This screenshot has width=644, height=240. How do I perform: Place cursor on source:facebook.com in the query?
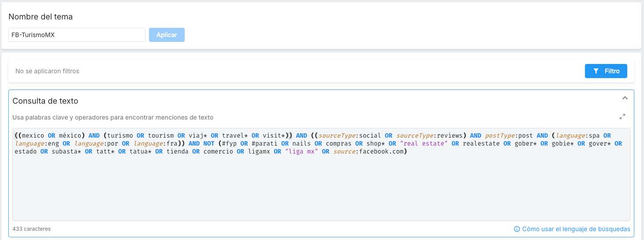pos(368,151)
